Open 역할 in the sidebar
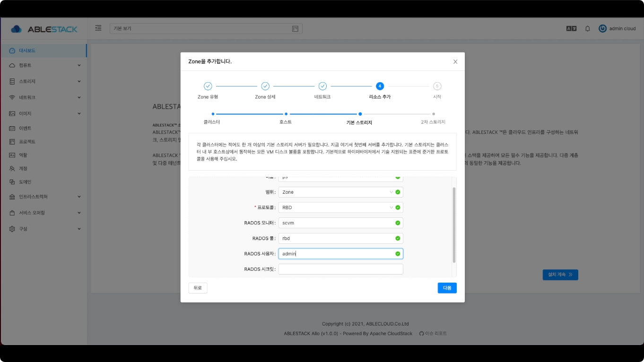 pos(44,155)
